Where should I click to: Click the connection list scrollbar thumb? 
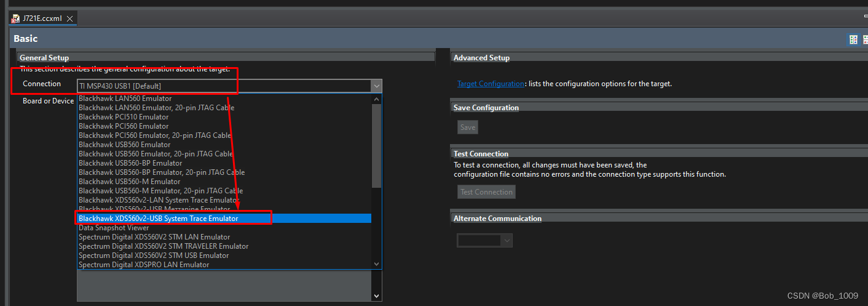pos(377,145)
